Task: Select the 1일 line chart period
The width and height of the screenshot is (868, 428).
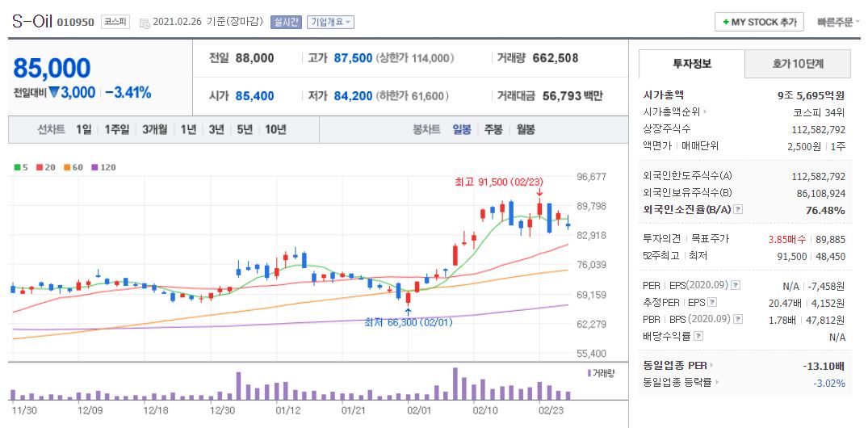Action: click(84, 129)
